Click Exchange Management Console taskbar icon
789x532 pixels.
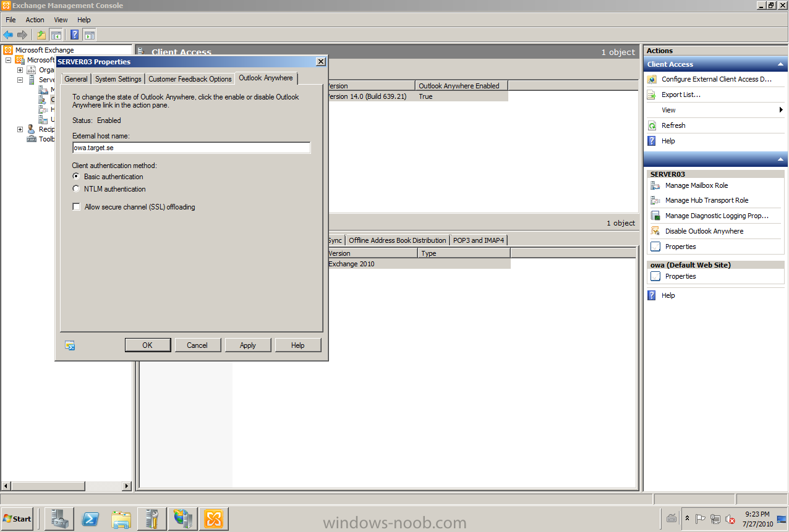(214, 518)
